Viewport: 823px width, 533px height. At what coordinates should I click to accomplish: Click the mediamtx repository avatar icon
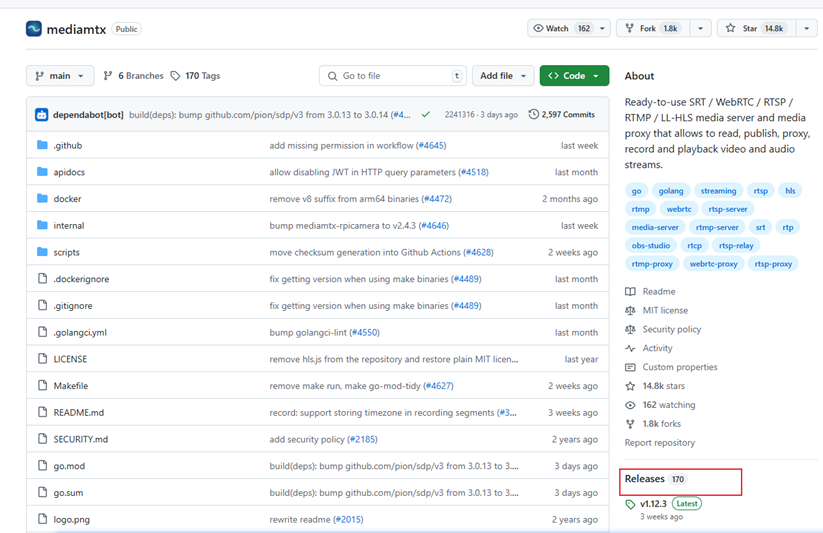(x=34, y=29)
